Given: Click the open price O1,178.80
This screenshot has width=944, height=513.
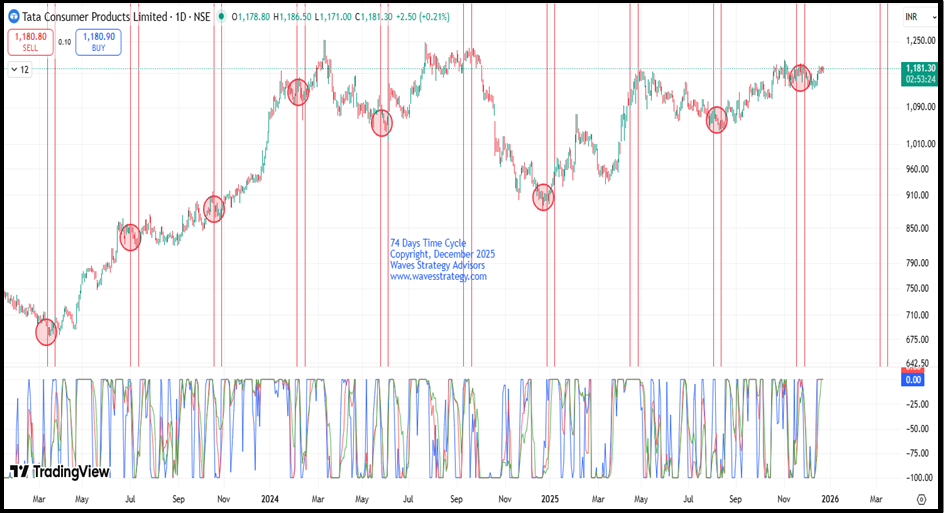Looking at the screenshot, I should coord(251,17).
